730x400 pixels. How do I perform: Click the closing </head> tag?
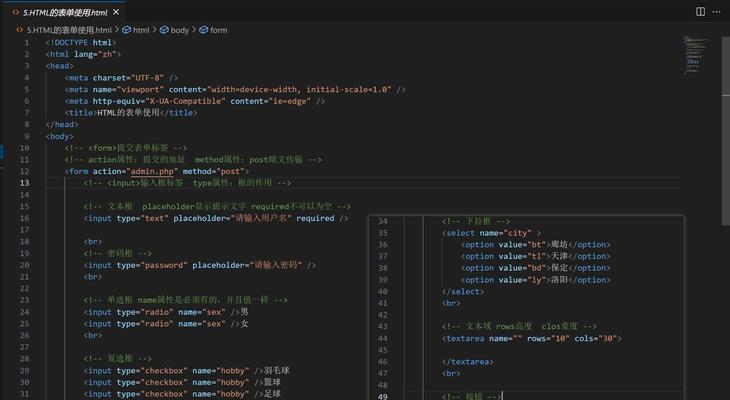point(62,124)
